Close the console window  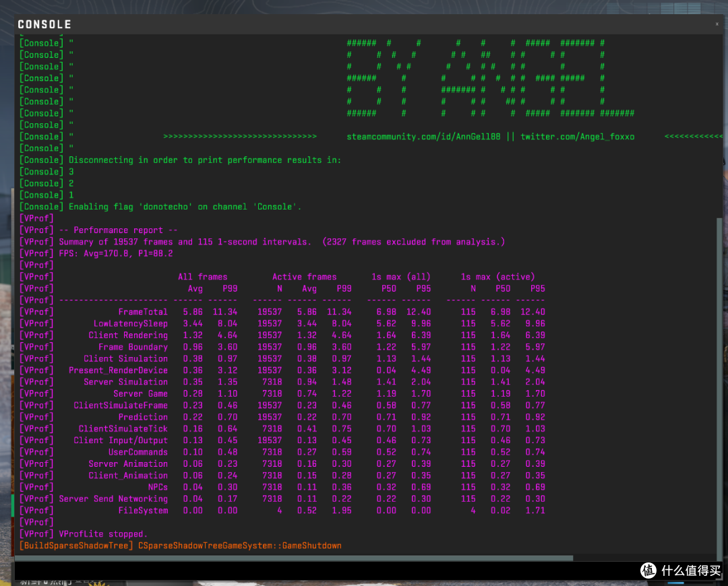point(717,24)
